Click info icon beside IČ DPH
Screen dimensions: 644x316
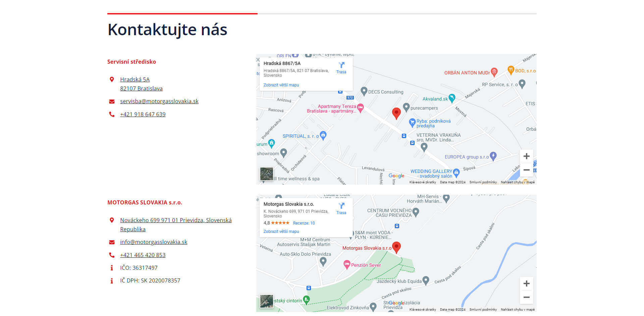(x=112, y=280)
